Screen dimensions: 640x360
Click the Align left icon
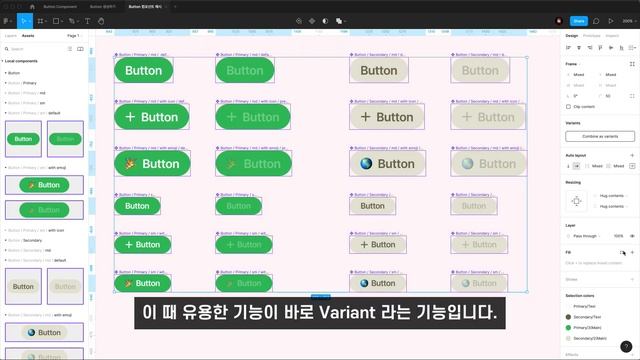[x=568, y=48]
